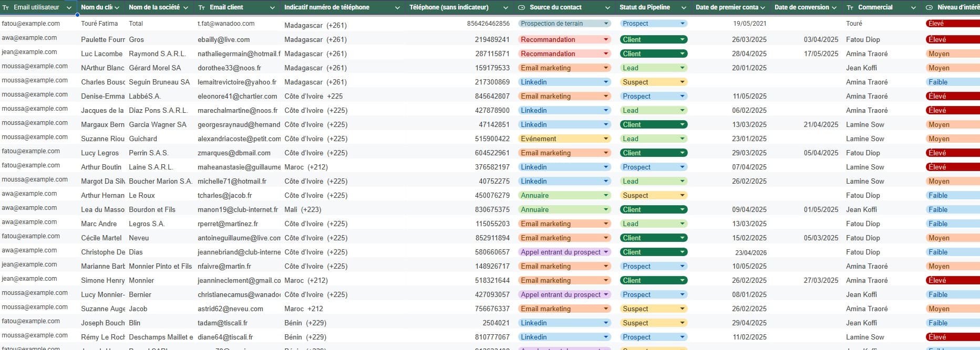Change Prospect status chip for LabbéS.A. row
The height and width of the screenshot is (350, 980).
[654, 96]
